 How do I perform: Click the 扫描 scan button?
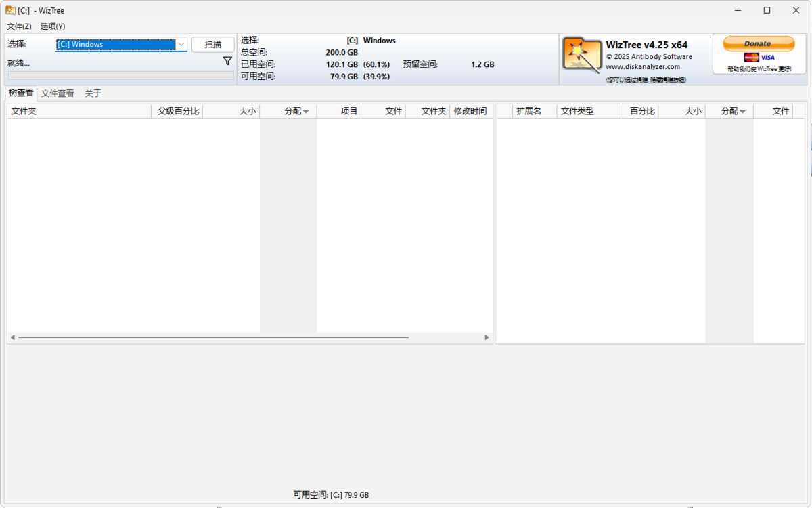pyautogui.click(x=213, y=45)
